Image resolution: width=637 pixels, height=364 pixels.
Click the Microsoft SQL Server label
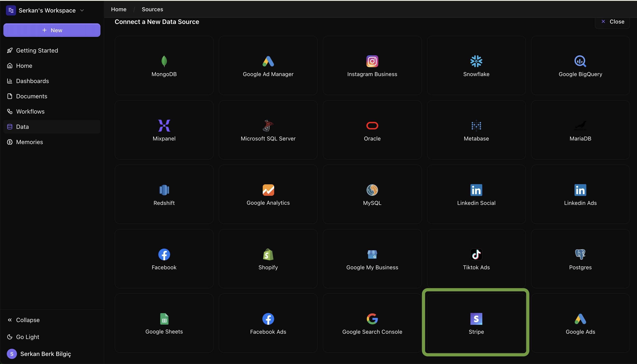point(268,139)
